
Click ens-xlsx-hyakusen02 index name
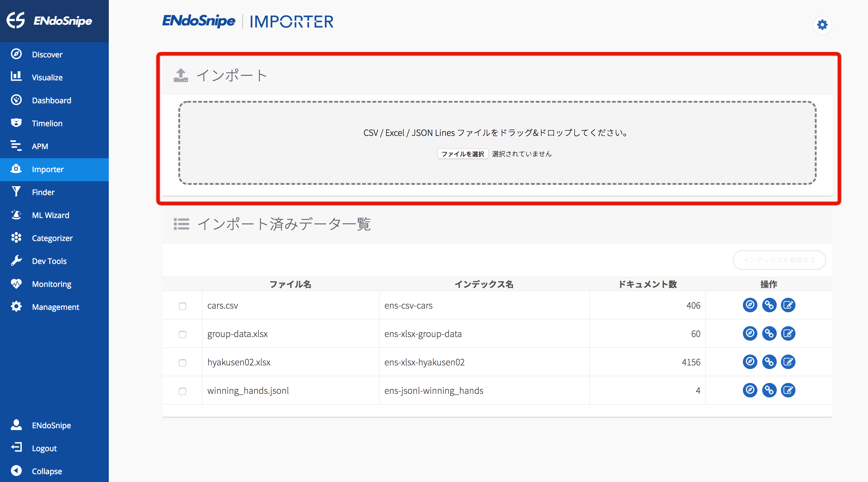click(424, 362)
